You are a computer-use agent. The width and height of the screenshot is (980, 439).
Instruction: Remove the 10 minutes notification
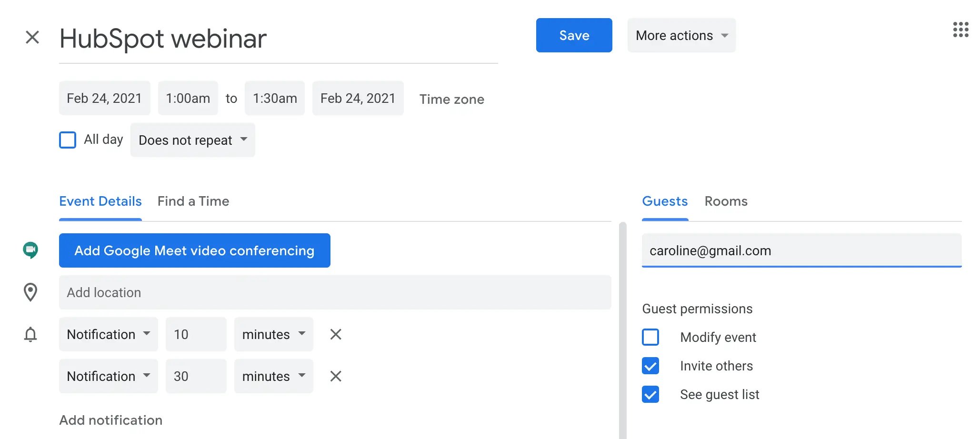[x=336, y=334]
